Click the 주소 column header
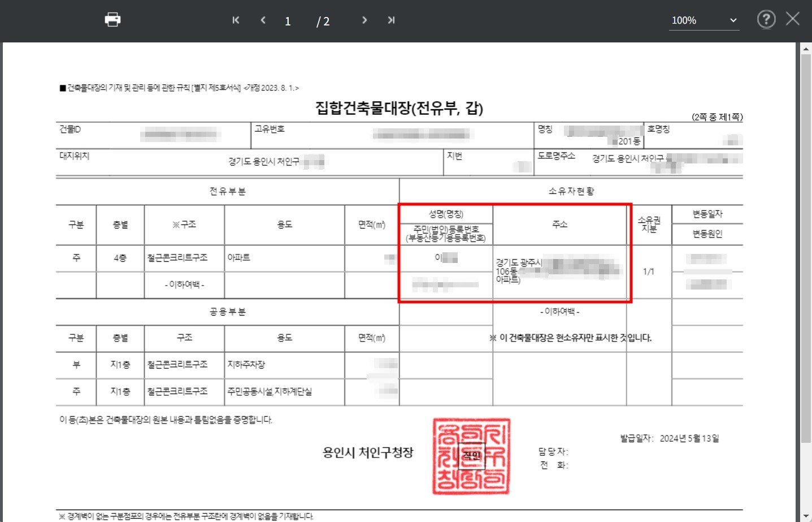This screenshot has height=522, width=812. tap(560, 225)
